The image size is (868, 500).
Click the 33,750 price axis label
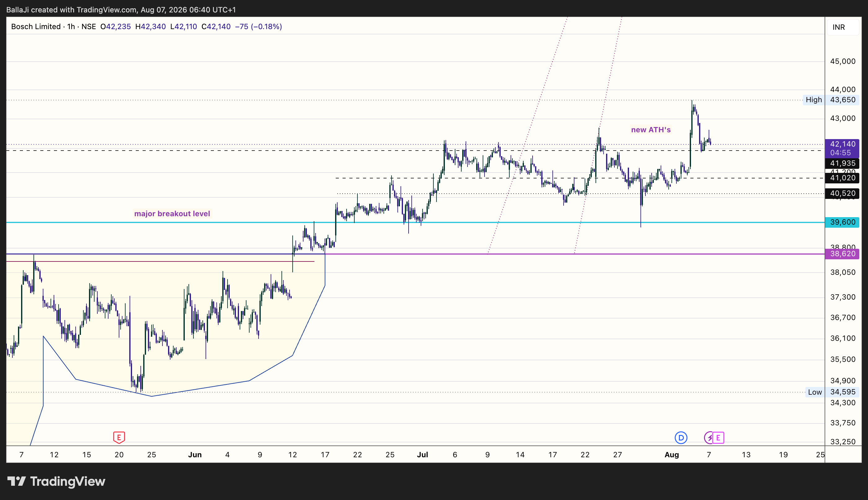(x=843, y=423)
